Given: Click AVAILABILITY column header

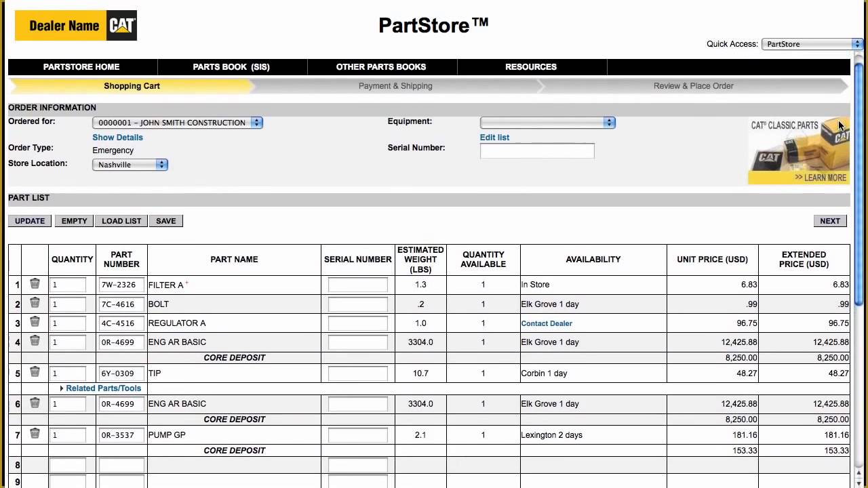Looking at the screenshot, I should pos(593,260).
